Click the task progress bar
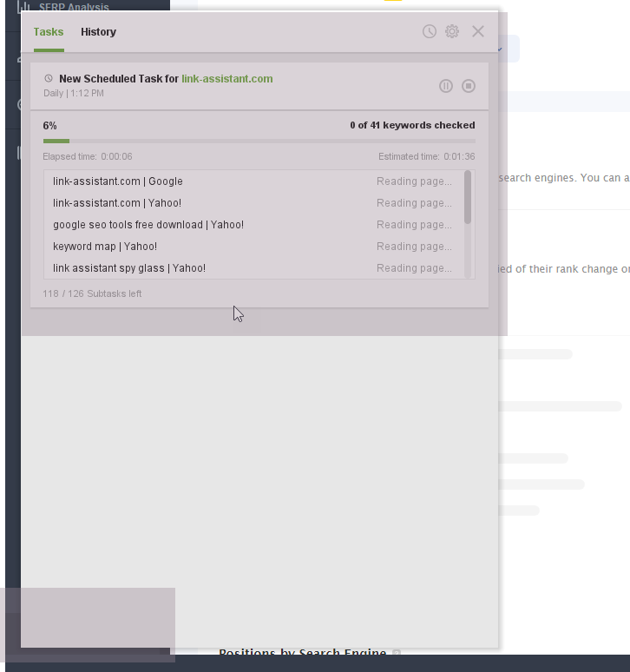630x672 pixels. 259,141
